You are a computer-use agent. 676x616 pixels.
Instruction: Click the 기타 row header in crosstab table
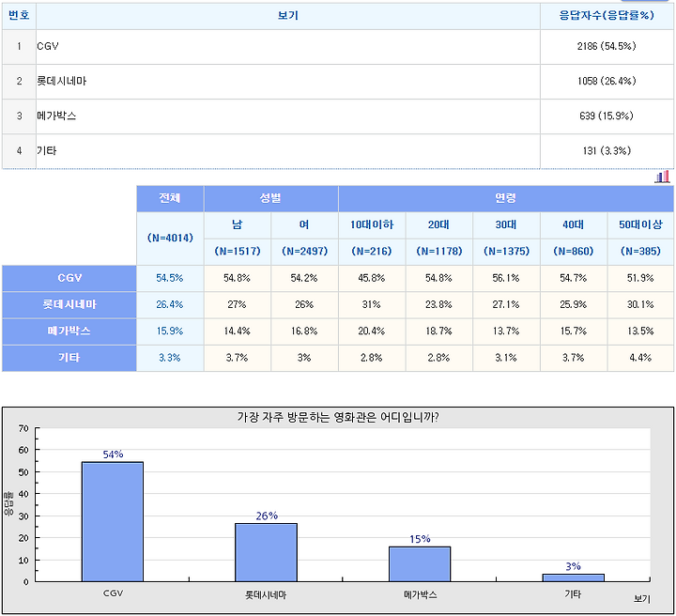pyautogui.click(x=69, y=358)
